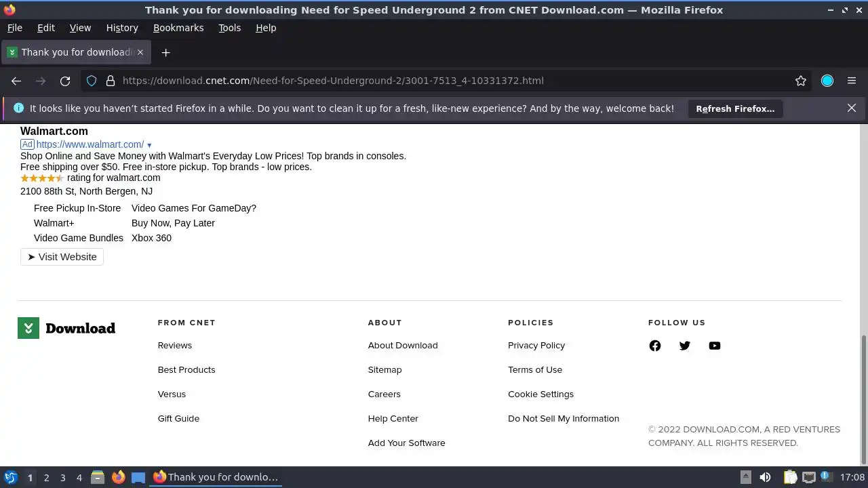
Task: Open a new tab
Action: pos(165,52)
